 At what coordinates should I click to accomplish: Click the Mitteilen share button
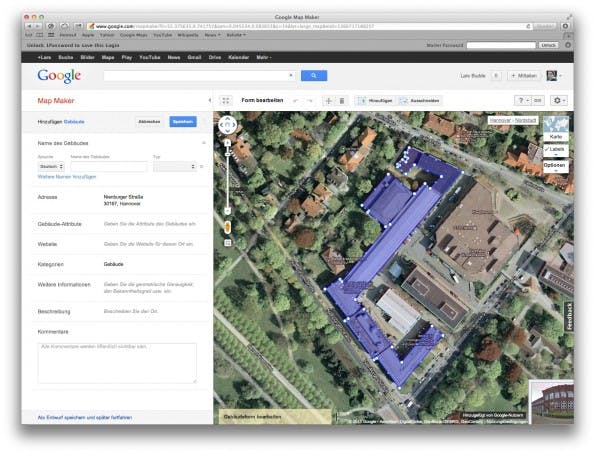524,76
